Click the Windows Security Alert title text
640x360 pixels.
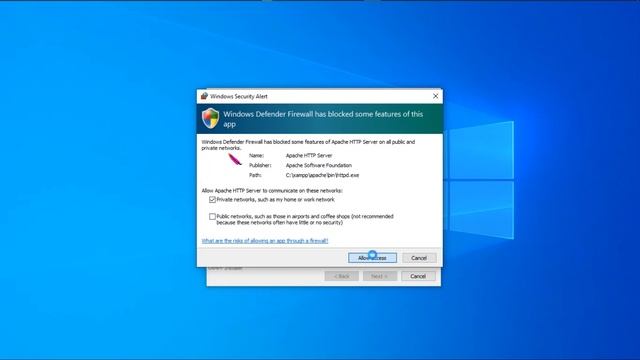click(239, 97)
